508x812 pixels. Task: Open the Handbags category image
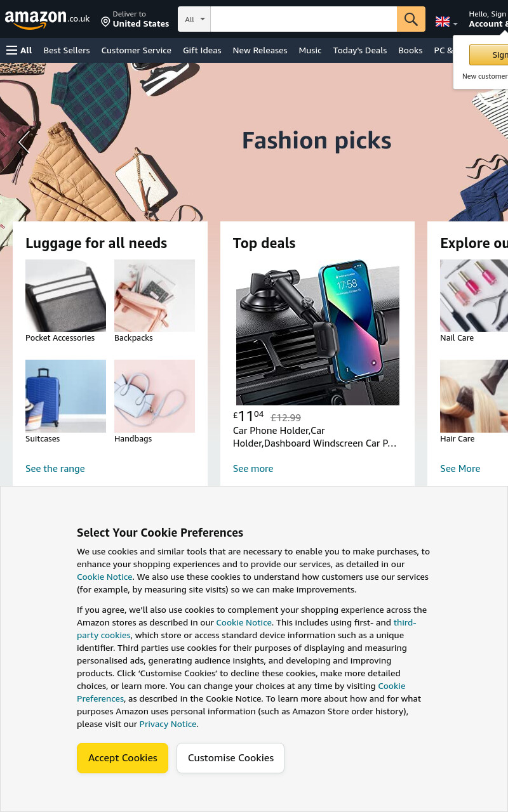point(154,396)
